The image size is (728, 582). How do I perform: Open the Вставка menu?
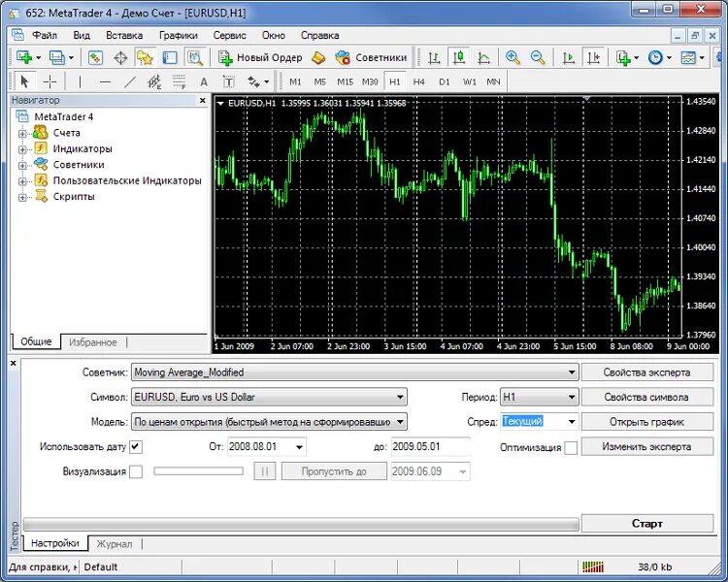click(x=124, y=35)
